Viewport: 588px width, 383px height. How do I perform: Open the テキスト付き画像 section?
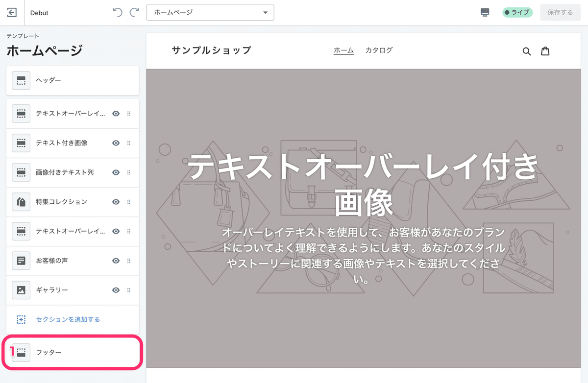(x=73, y=143)
